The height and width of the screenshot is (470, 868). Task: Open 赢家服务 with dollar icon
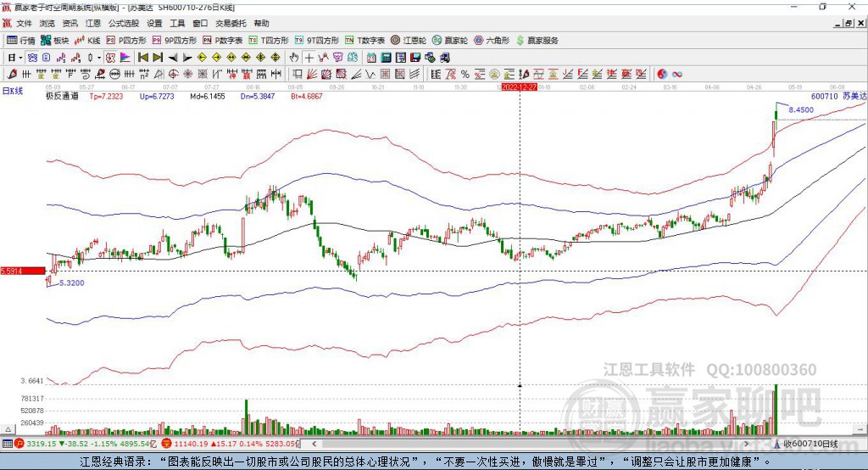click(x=537, y=41)
